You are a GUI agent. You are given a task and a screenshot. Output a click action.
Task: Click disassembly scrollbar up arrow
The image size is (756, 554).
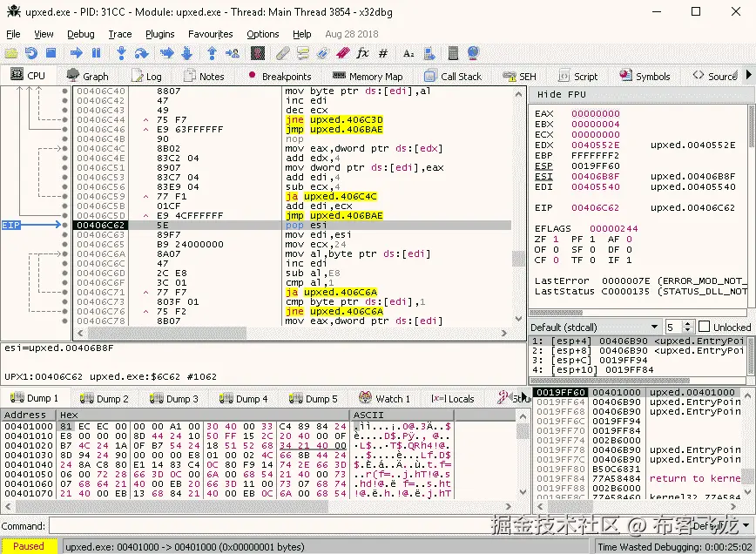pos(518,94)
